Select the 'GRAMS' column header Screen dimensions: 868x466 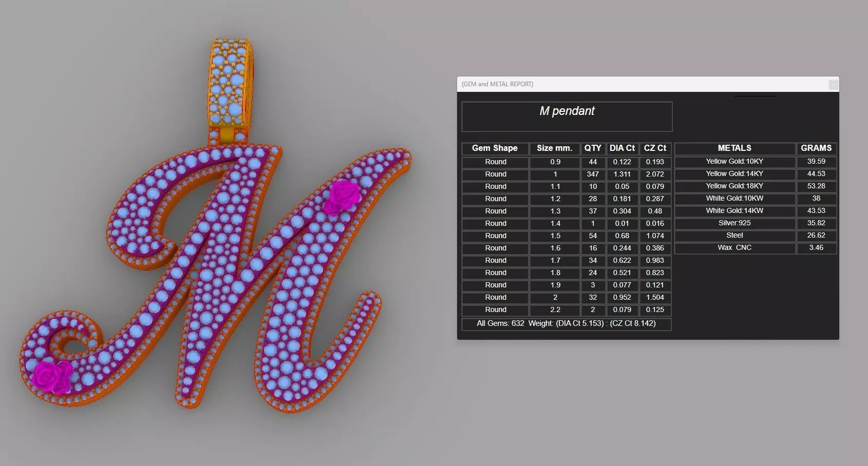point(816,148)
